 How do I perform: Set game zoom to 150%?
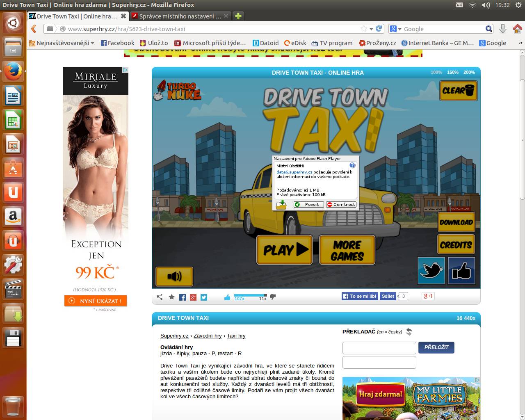[x=453, y=72]
